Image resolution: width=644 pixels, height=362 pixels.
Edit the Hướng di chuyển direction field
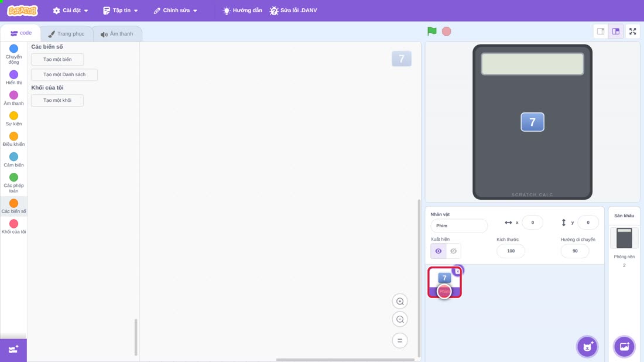pos(574,251)
